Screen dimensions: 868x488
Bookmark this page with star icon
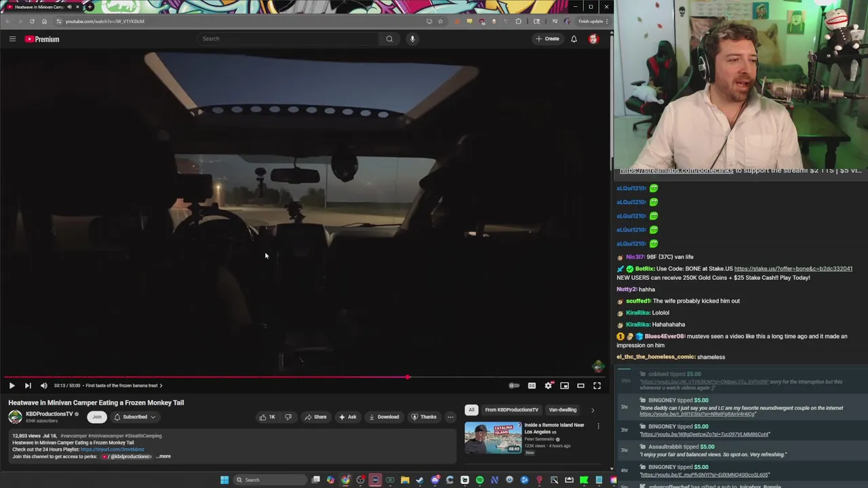tap(440, 21)
